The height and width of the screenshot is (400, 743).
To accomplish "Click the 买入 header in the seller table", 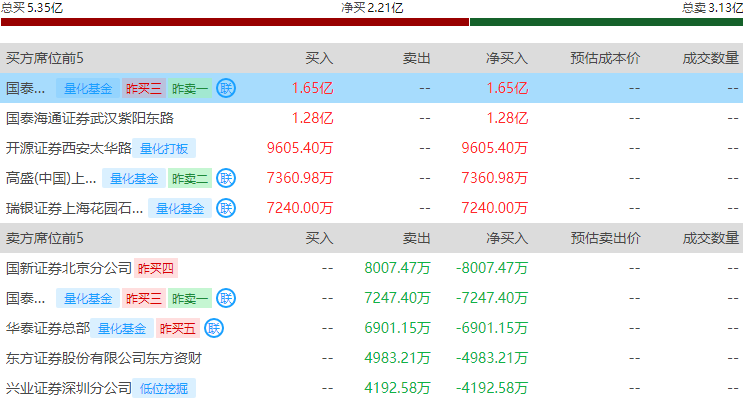I will [x=319, y=238].
